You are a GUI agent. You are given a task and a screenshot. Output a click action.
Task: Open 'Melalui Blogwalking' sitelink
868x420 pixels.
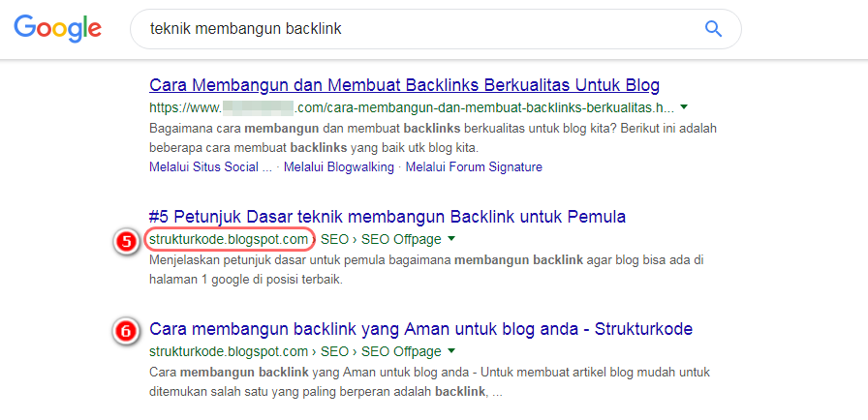pos(339,166)
